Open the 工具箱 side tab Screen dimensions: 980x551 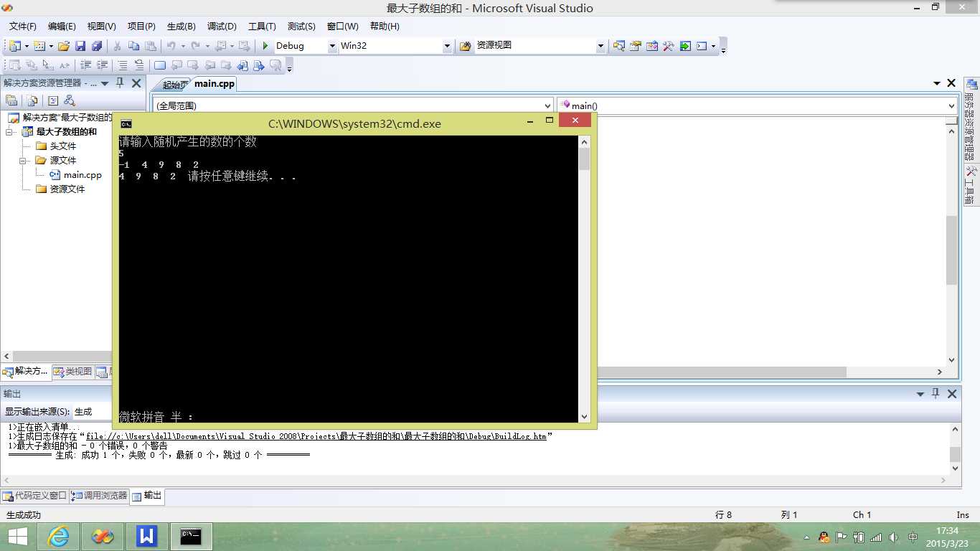click(x=970, y=186)
